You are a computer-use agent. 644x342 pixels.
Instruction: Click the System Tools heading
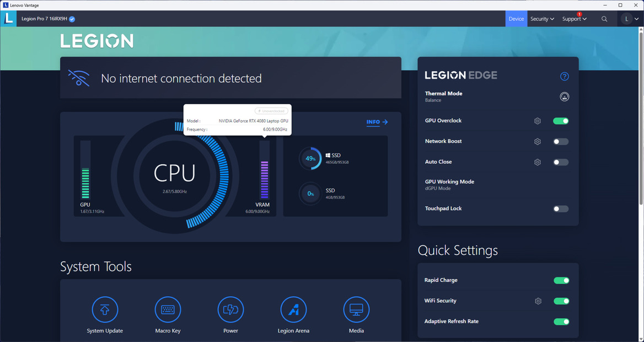96,267
